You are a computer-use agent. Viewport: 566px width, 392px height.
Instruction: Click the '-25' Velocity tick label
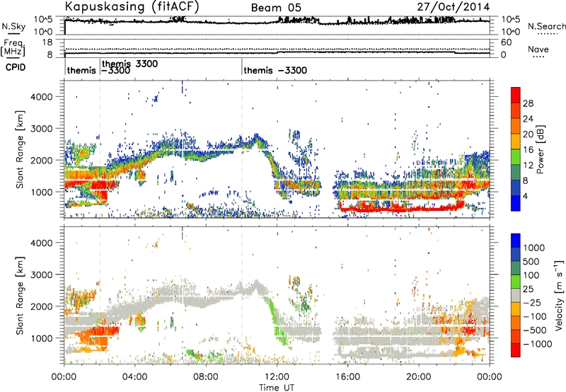click(532, 302)
